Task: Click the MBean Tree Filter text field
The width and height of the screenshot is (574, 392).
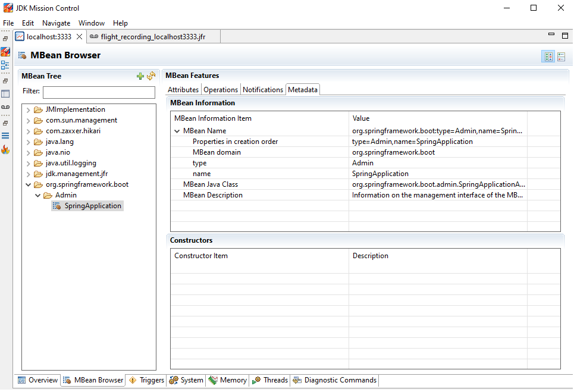Action: click(99, 92)
